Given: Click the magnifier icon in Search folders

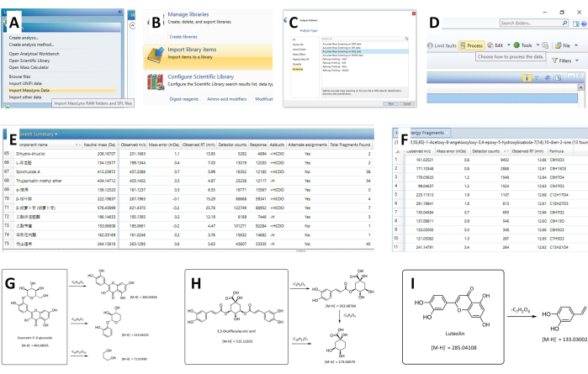Looking at the screenshot, I should [x=564, y=24].
